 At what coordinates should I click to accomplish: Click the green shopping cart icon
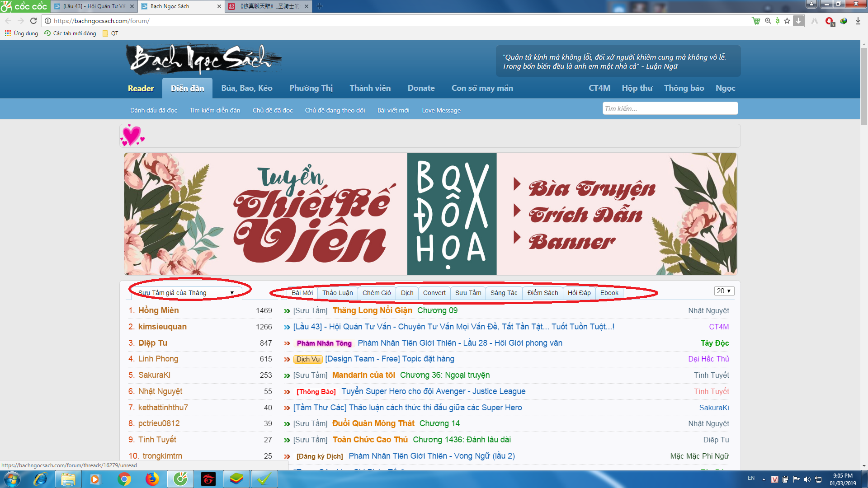(x=756, y=21)
